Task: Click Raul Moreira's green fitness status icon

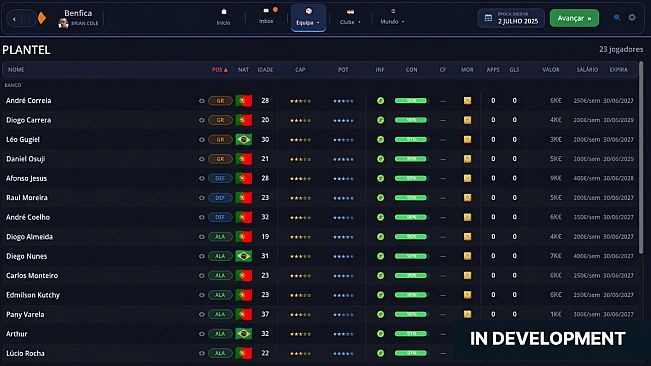Action: tap(380, 198)
